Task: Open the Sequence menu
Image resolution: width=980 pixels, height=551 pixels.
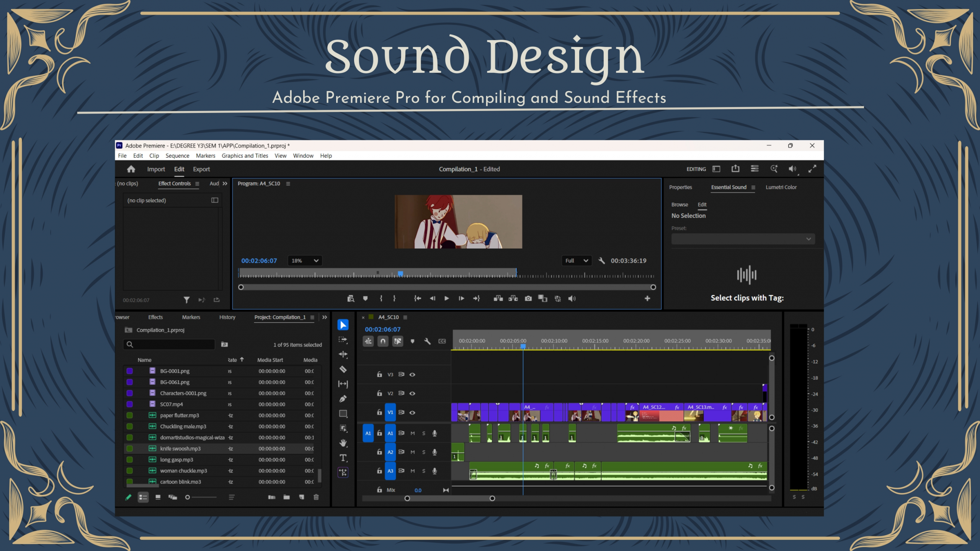Action: click(177, 156)
